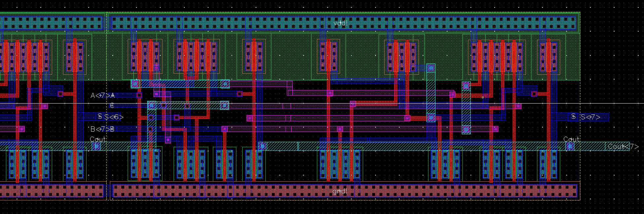Select the C pin label below A<7>
This screenshot has width=644, height=214.
pos(112,106)
